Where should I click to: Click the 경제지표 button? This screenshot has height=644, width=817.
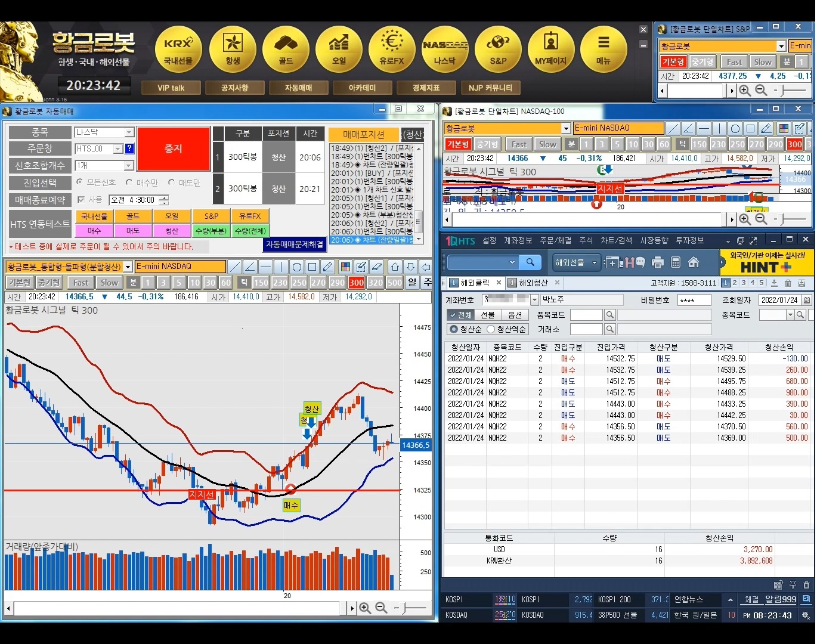426,88
